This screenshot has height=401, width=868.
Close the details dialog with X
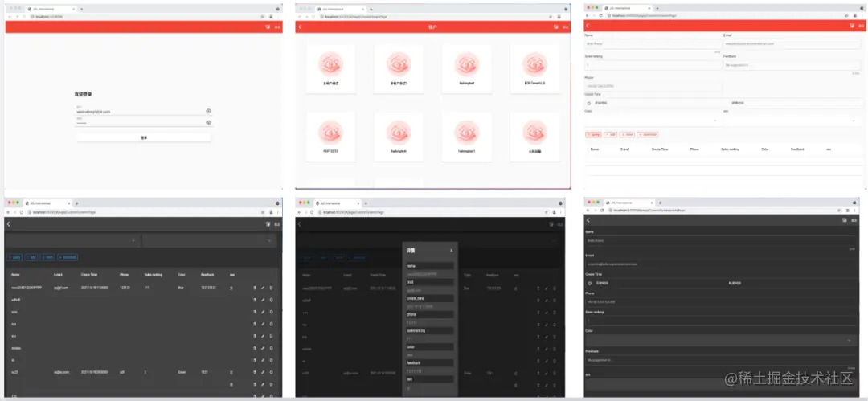[451, 251]
